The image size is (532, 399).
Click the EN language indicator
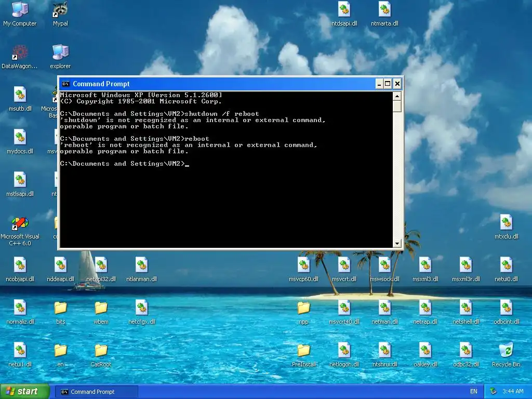pos(474,392)
